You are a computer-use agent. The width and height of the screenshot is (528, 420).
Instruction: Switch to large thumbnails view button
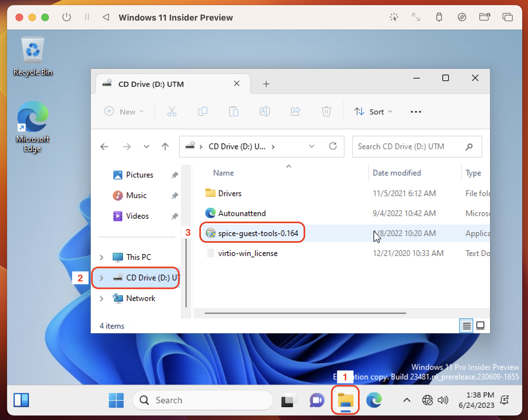pos(480,326)
